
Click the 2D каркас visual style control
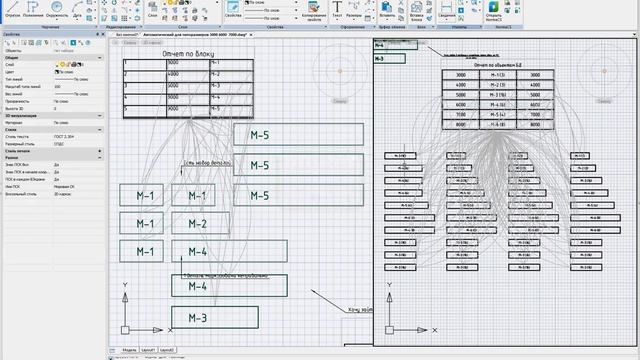point(151,42)
